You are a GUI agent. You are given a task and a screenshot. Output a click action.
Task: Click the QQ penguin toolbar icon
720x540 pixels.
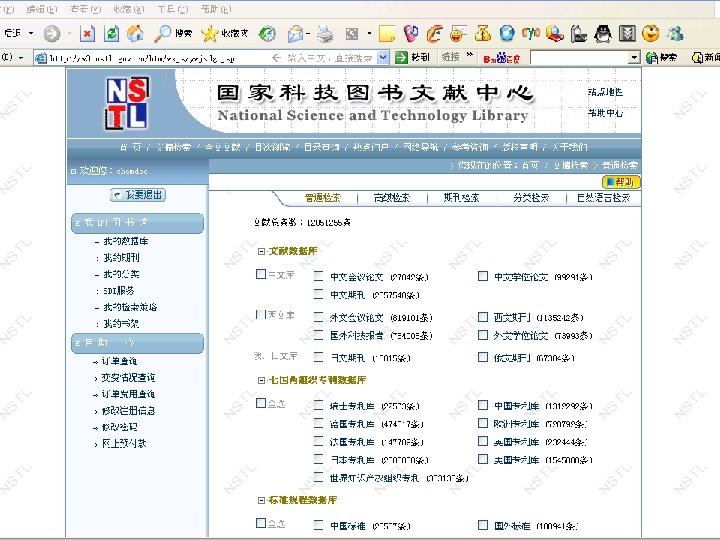602,34
